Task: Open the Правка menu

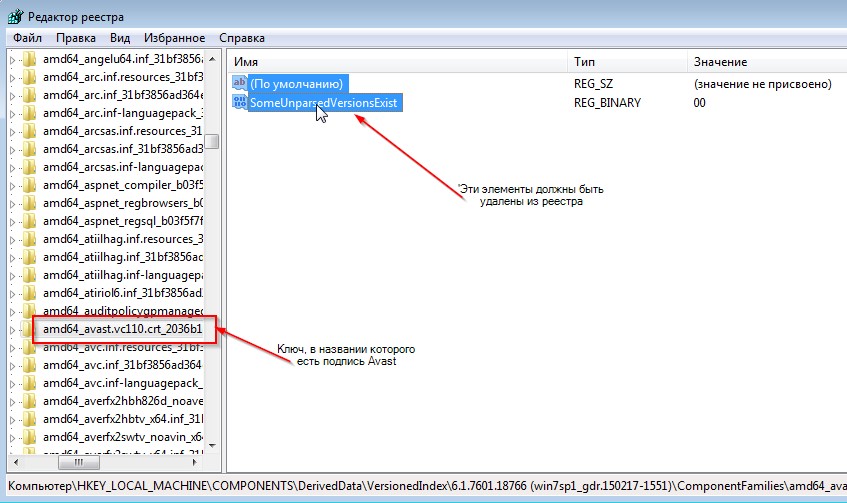Action: [x=76, y=37]
